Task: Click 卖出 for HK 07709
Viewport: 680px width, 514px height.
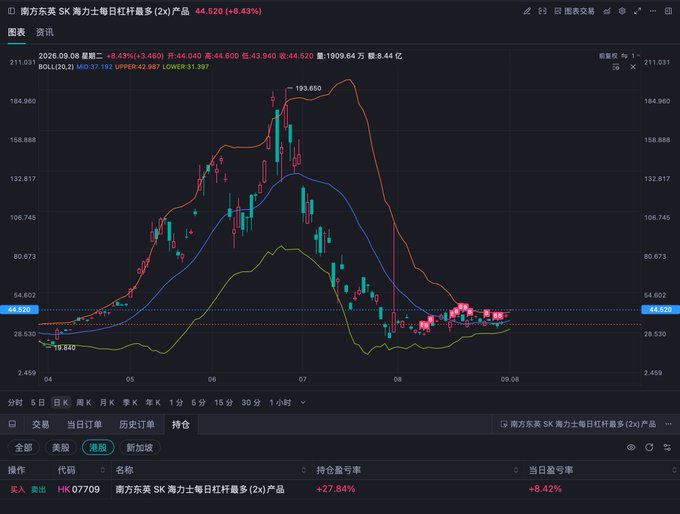Action: (x=39, y=490)
